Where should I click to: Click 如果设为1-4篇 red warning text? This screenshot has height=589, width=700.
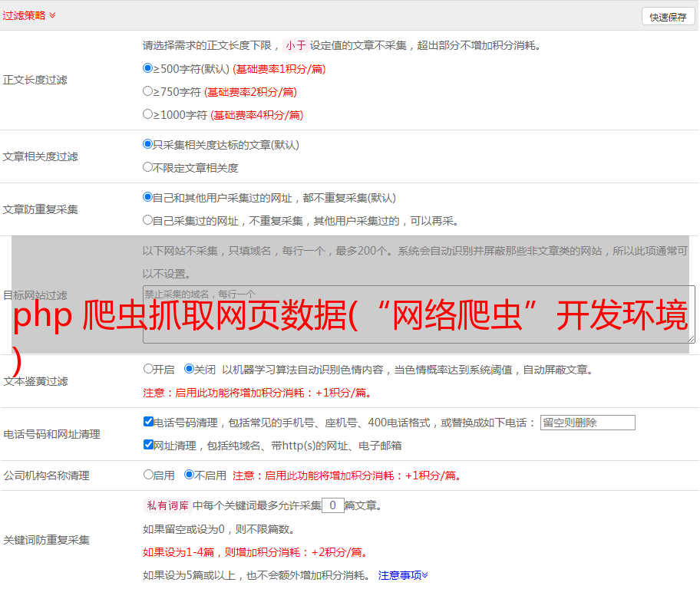256,552
